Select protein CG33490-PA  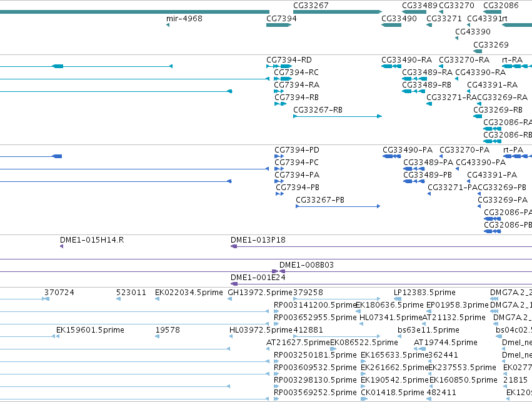coord(392,156)
